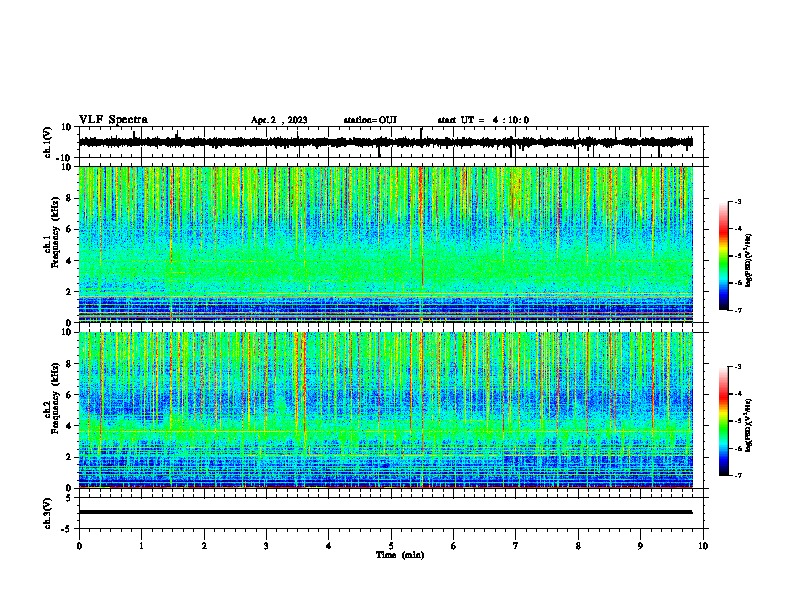The height and width of the screenshot is (612, 792).
Task: Click time-axis tick label "3"
Action: click(266, 546)
